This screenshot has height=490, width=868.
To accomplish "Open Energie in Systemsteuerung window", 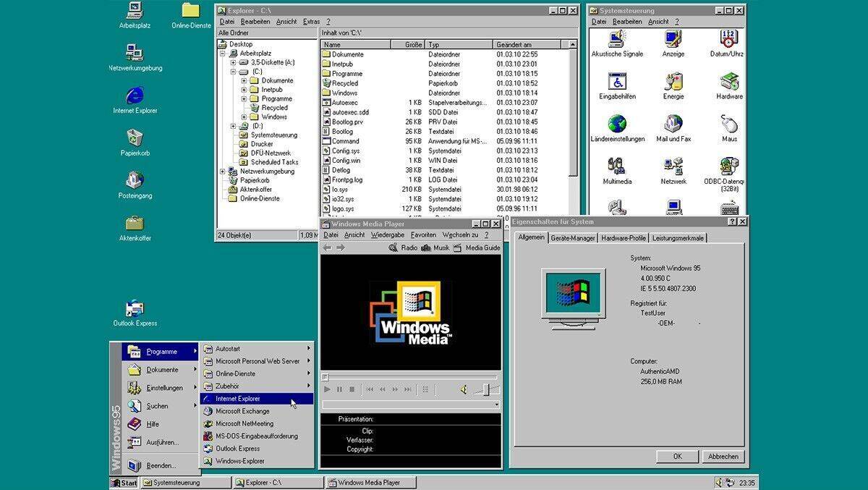I will tap(673, 86).
